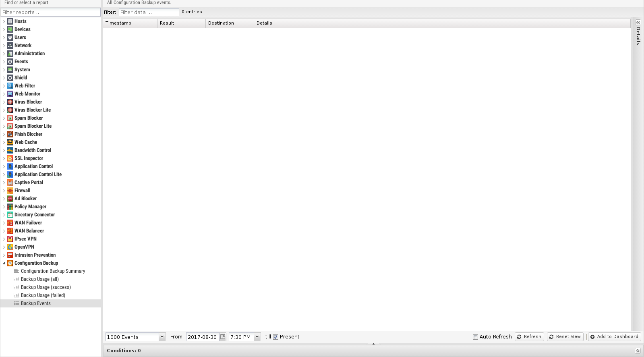Viewport: 644px width, 357px height.
Task: Click the SSL Inspector icon
Action: 10,158
